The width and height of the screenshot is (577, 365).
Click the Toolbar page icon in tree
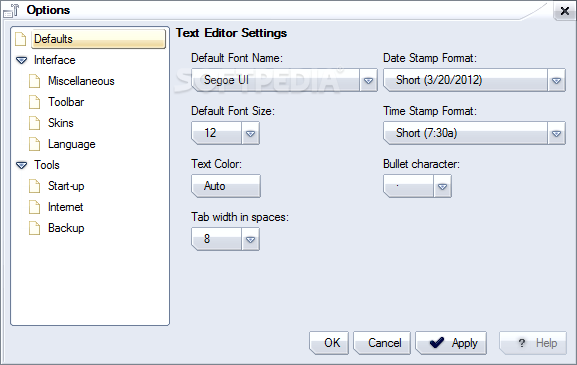coord(35,102)
